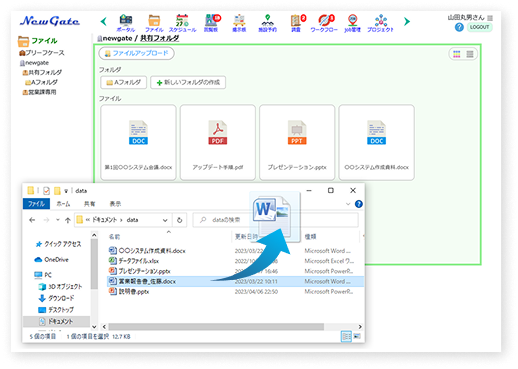
Task: Click the dataの検索 search field
Action: click(275, 220)
